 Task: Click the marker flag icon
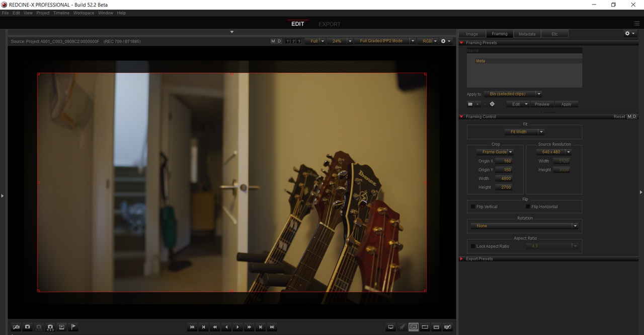73,327
